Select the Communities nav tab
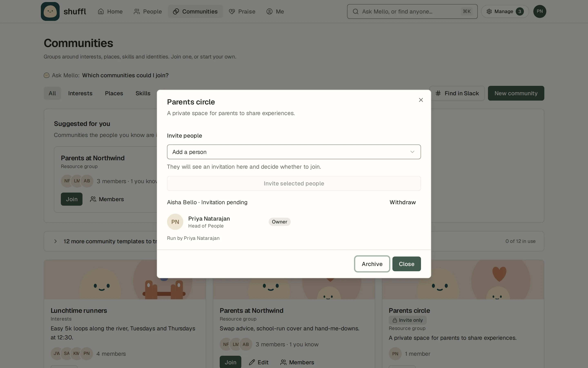588x368 pixels. (x=195, y=11)
